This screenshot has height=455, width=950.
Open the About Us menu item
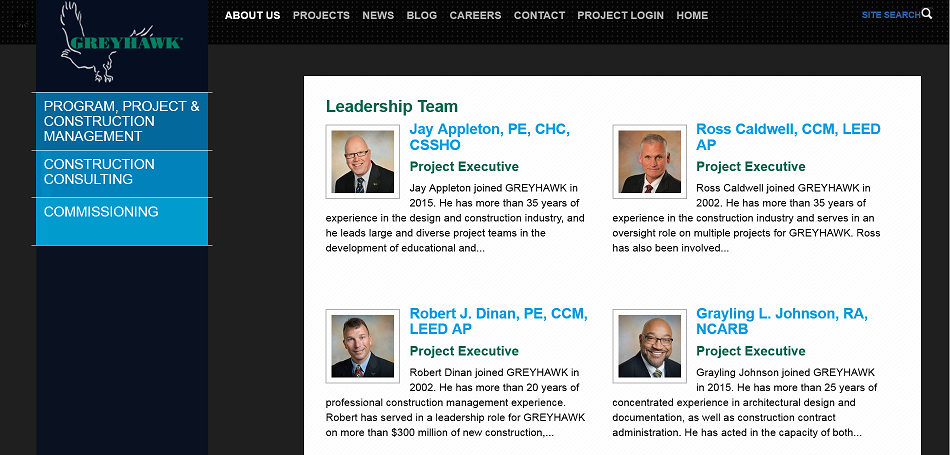tap(252, 16)
